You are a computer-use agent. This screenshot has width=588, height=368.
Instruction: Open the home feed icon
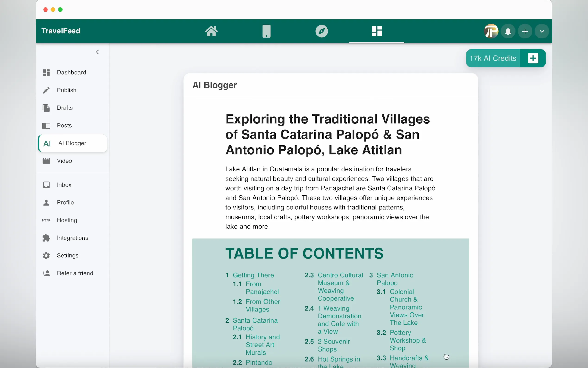(x=211, y=31)
